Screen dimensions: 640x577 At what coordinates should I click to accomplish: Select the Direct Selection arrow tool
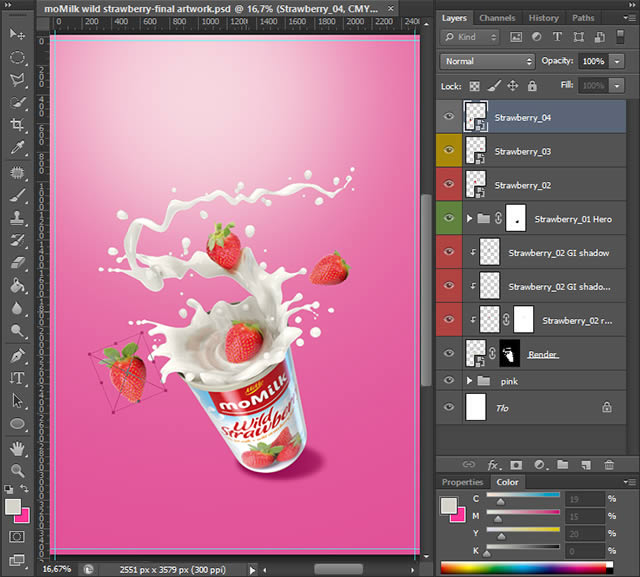point(17,401)
